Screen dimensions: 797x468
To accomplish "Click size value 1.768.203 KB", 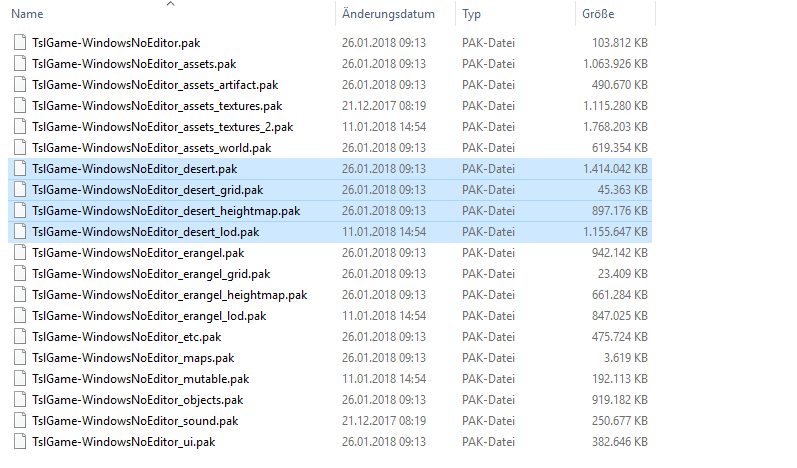I will [615, 127].
